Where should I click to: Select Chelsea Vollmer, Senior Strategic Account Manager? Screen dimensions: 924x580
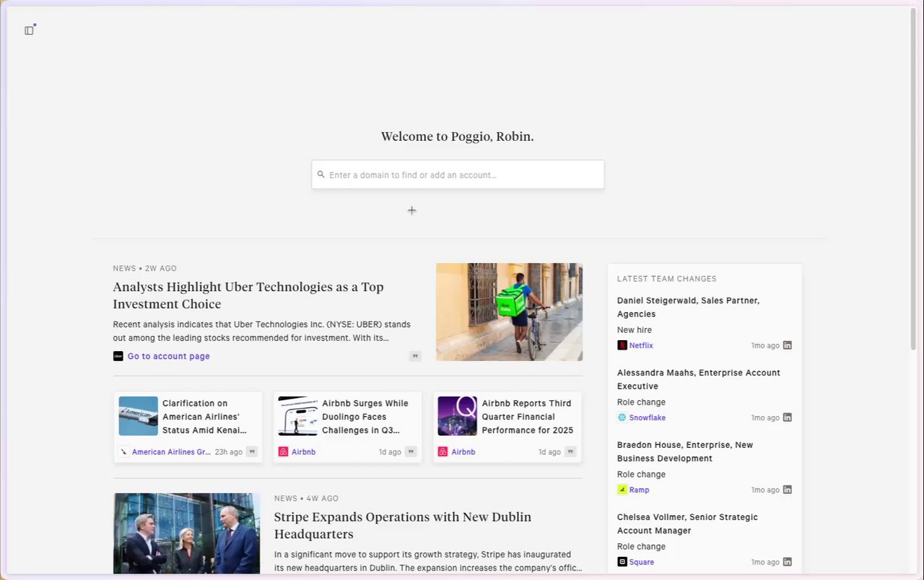687,524
